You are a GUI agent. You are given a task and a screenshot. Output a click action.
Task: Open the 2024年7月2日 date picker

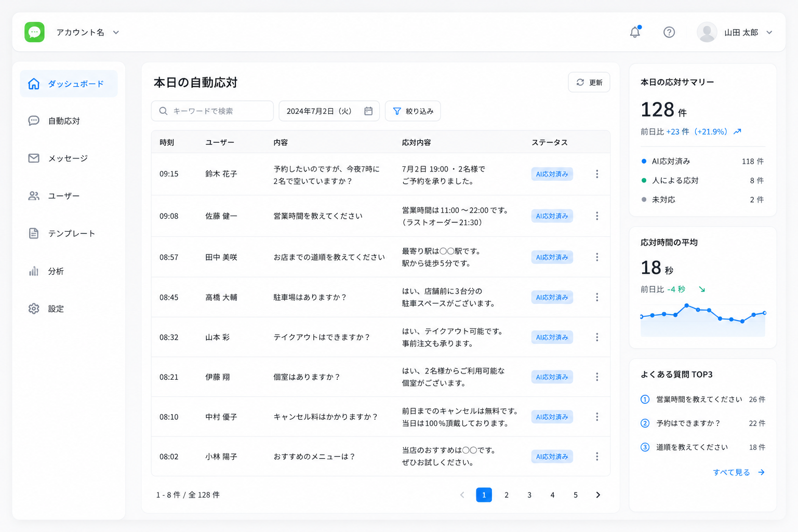(x=329, y=111)
